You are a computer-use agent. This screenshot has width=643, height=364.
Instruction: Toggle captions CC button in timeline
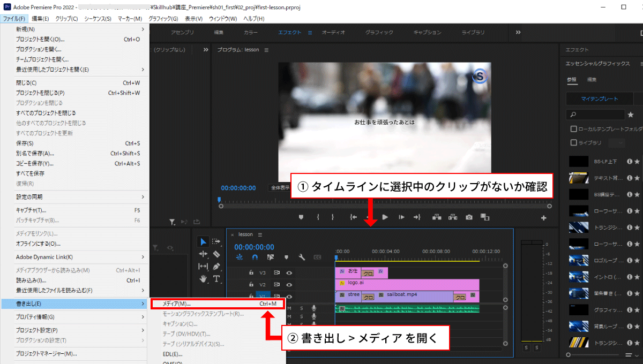(x=317, y=257)
